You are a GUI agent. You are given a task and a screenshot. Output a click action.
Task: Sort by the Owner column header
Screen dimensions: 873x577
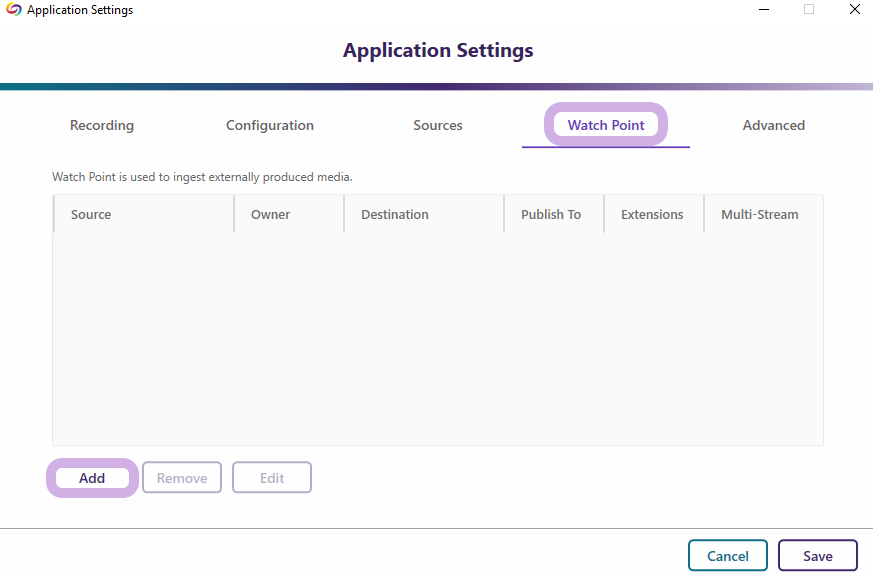click(271, 214)
